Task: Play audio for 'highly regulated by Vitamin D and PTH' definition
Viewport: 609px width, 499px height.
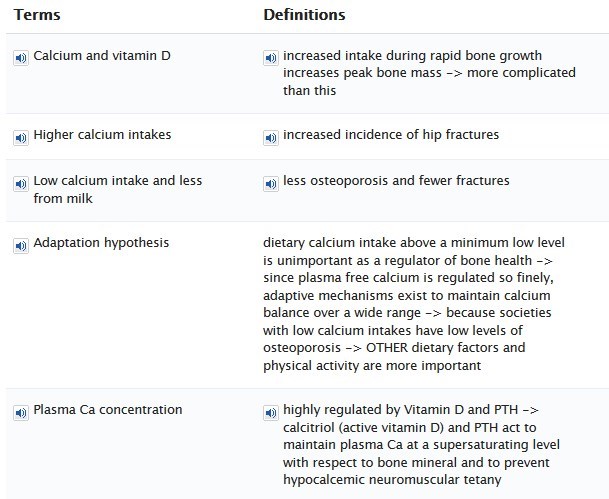Action: click(271, 412)
